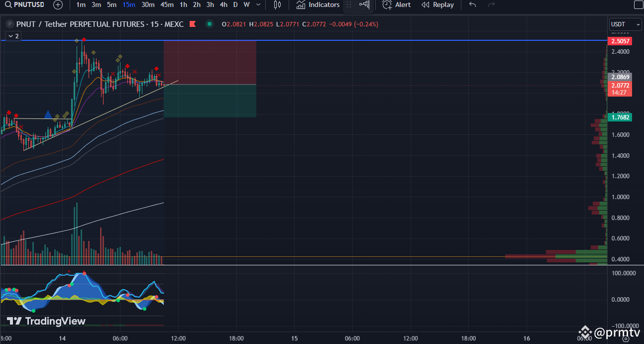Click the 2.0869 price label
Viewport: 644px width, 344px height.
[620, 77]
